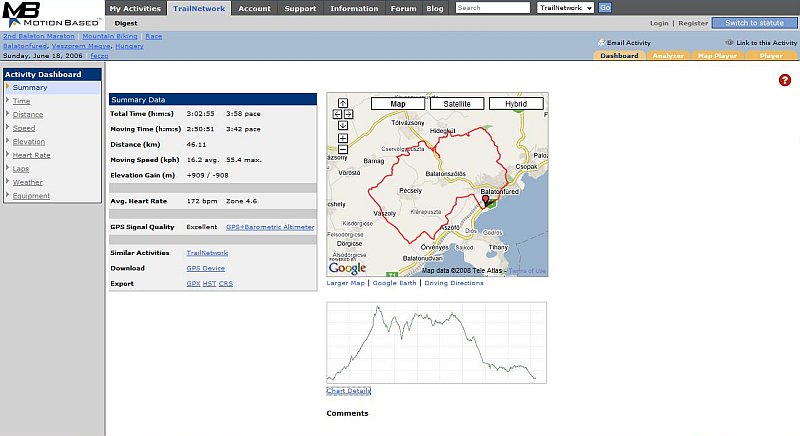
Task: Open the TrailNetwork search scope dropdown
Action: [x=565, y=8]
